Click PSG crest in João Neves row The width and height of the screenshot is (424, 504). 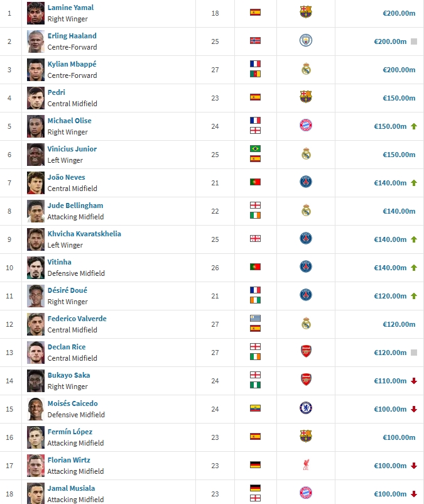306,182
